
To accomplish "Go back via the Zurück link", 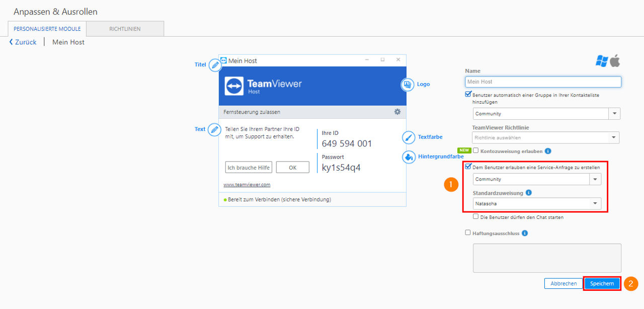I will point(23,42).
